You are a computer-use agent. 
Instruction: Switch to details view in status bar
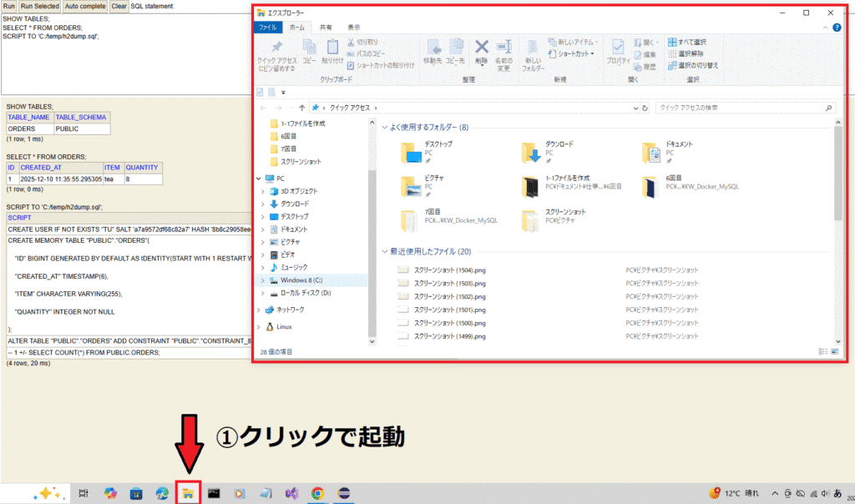coord(823,352)
